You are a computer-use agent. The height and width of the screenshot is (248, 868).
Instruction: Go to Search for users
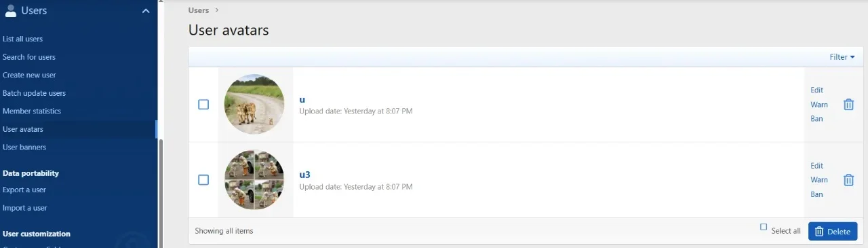(x=29, y=57)
